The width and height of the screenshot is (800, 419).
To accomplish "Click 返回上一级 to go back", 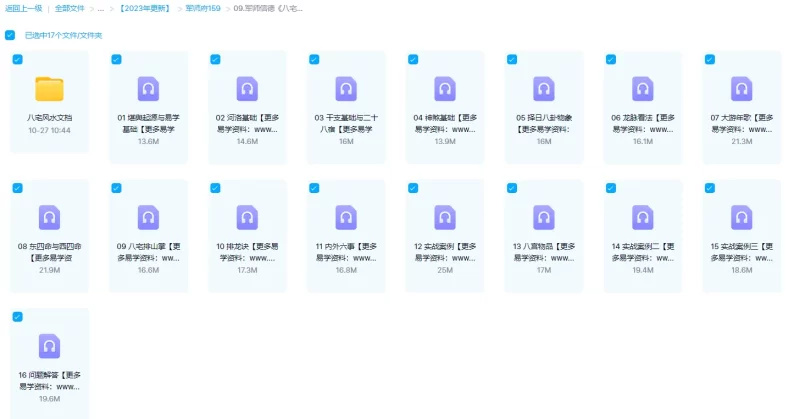I will tap(21, 8).
